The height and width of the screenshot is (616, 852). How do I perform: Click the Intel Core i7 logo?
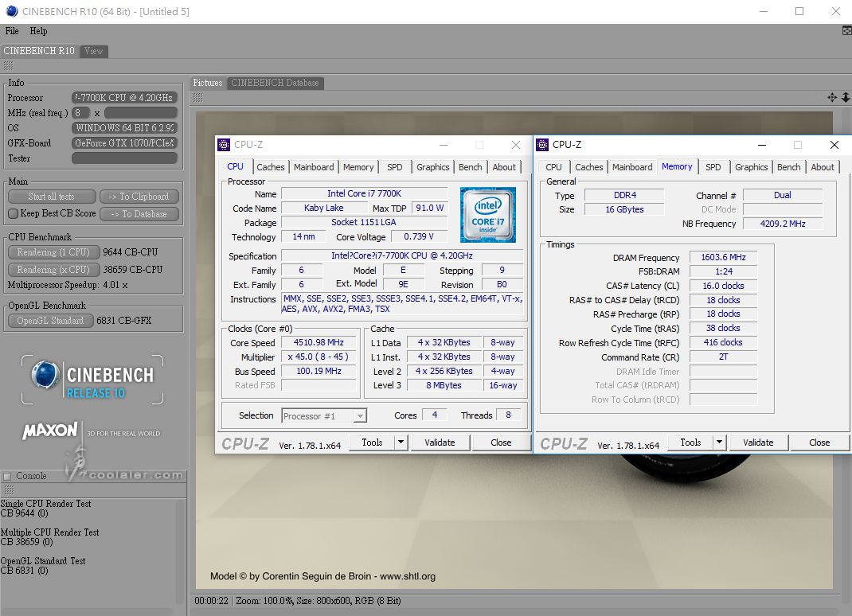tap(487, 215)
